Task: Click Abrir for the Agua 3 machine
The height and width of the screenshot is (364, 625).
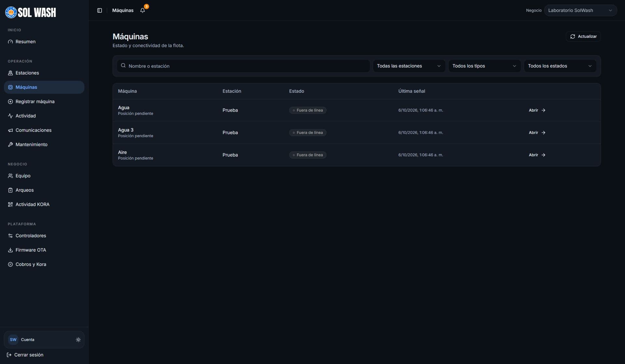Action: pos(537,133)
